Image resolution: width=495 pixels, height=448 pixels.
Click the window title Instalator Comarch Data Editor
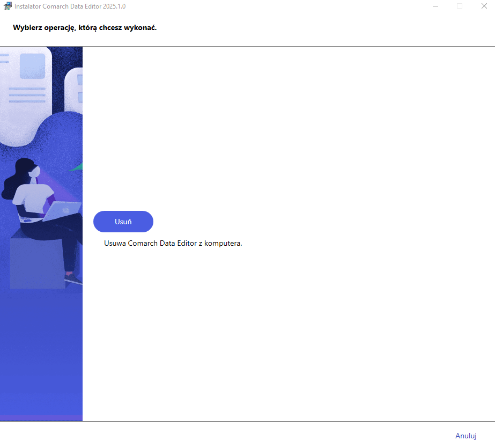coord(70,6)
